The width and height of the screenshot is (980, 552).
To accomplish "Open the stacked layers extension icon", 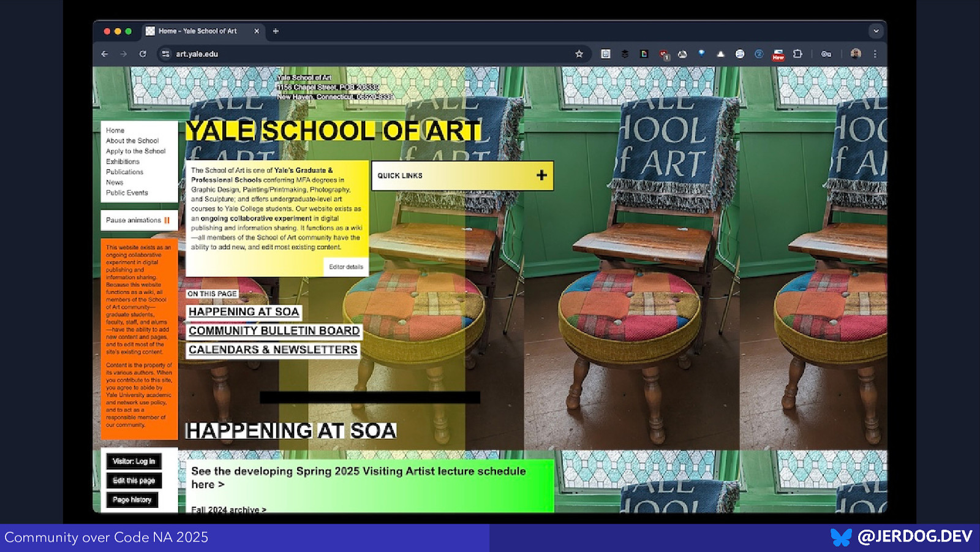I will point(625,54).
